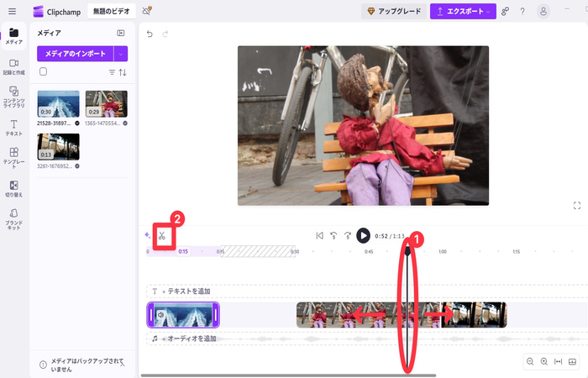
Task: Mute the audio of the first clip
Action: click(160, 315)
